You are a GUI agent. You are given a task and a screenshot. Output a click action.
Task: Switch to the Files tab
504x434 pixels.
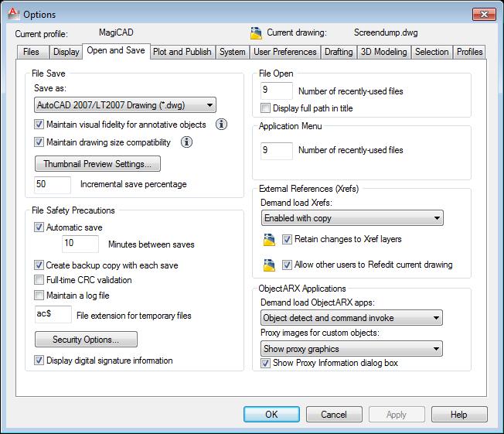click(31, 52)
